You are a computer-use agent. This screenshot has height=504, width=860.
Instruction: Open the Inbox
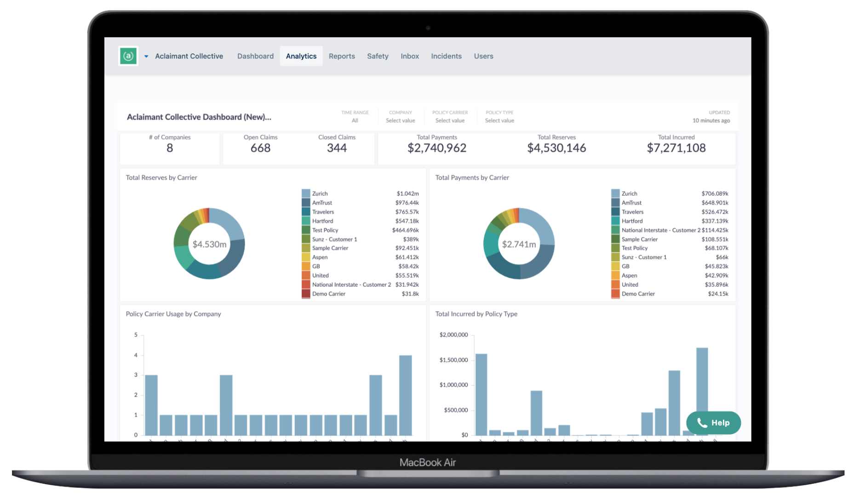click(409, 56)
